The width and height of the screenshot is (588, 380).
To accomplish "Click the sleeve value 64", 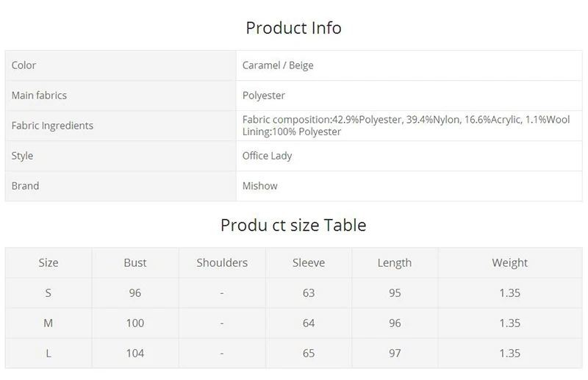I will (x=309, y=323).
